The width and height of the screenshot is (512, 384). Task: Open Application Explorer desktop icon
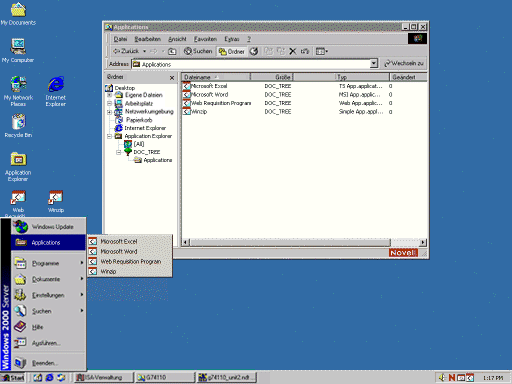click(18, 167)
